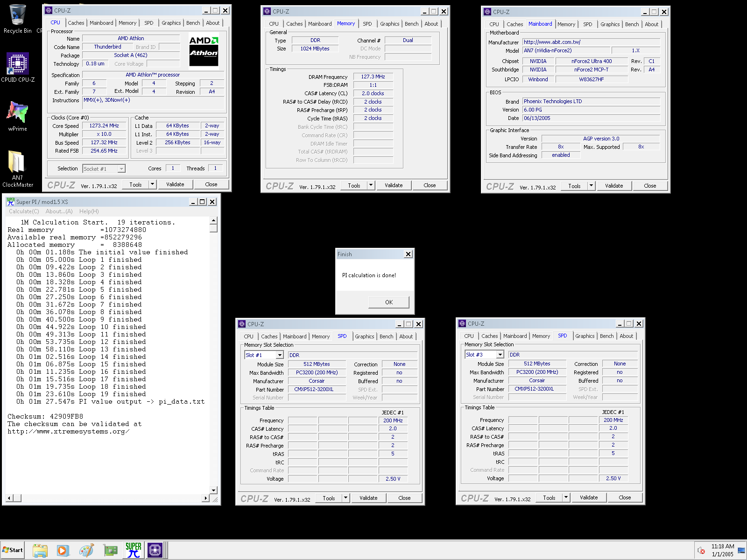747x560 pixels.
Task: Open the Help(H) menu in Super PI
Action: (x=89, y=211)
